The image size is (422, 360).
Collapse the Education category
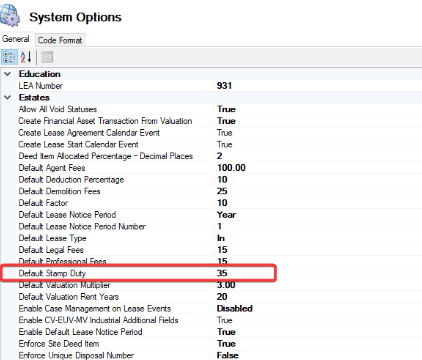click(x=8, y=74)
